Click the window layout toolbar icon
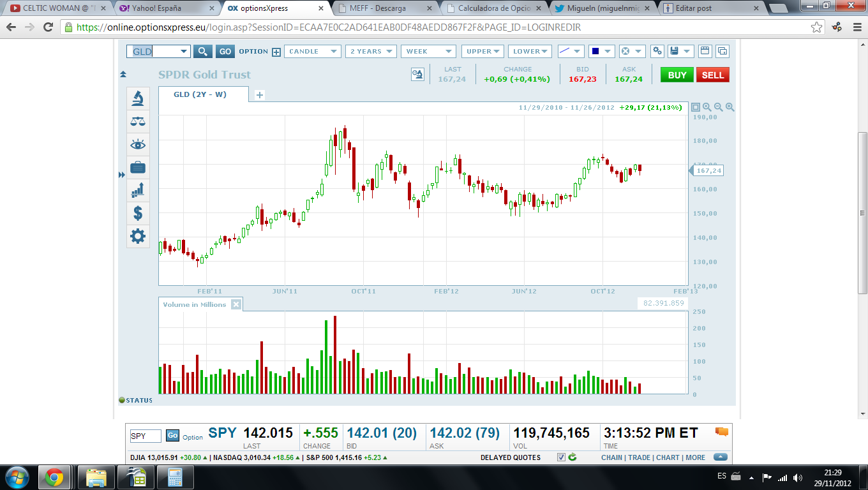Viewport: 868px width, 490px height. click(705, 52)
